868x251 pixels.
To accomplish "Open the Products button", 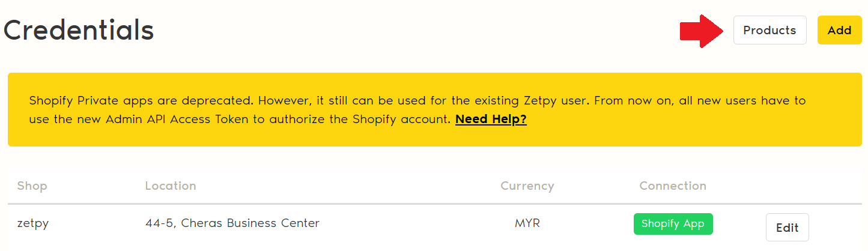I will [769, 30].
